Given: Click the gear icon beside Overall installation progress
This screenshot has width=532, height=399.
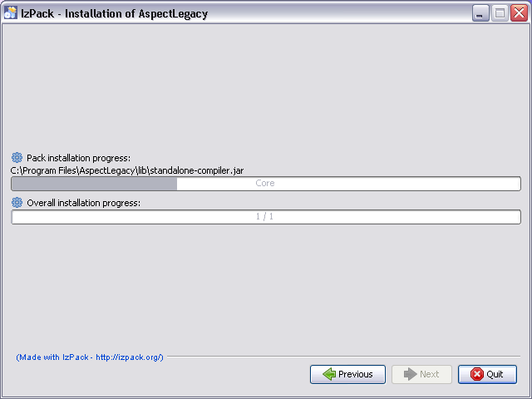Looking at the screenshot, I should coord(17,203).
